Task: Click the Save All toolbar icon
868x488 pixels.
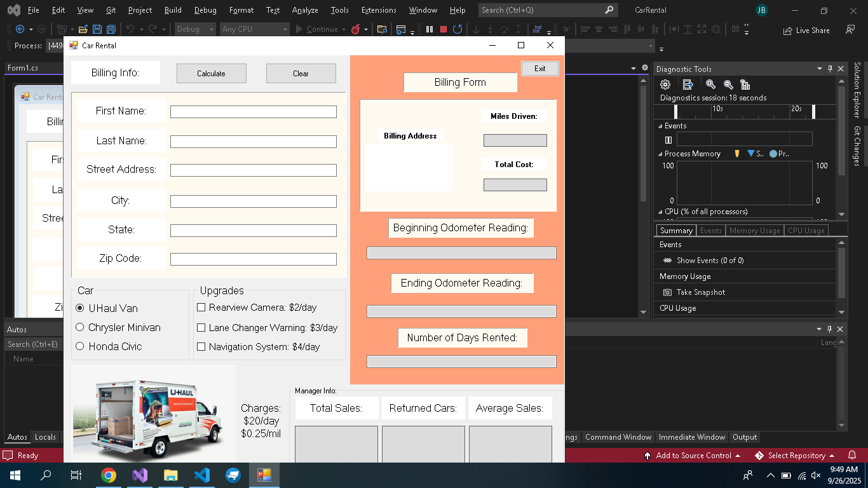Action: (111, 29)
